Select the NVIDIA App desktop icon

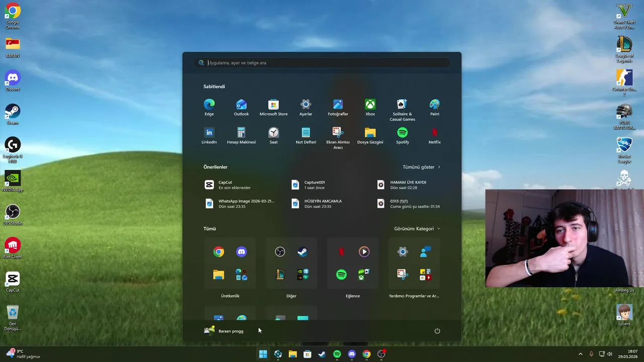point(13,181)
